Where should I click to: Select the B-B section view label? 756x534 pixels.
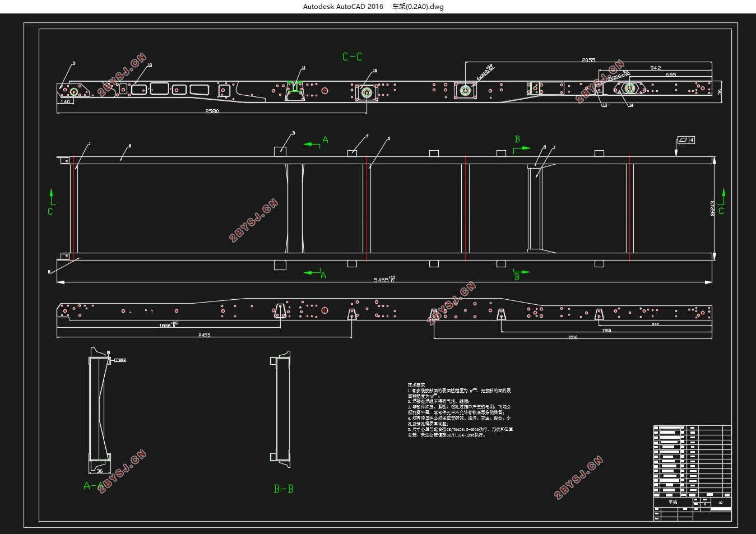pyautogui.click(x=284, y=489)
